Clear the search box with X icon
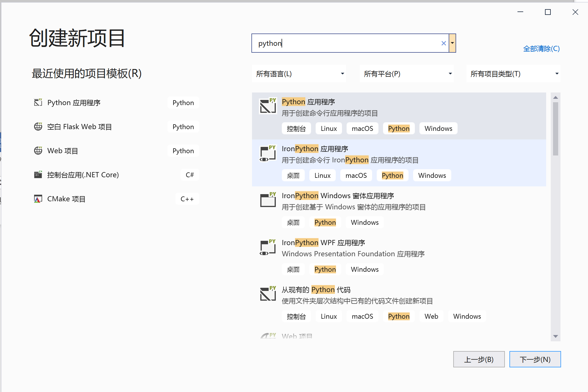 (444, 43)
